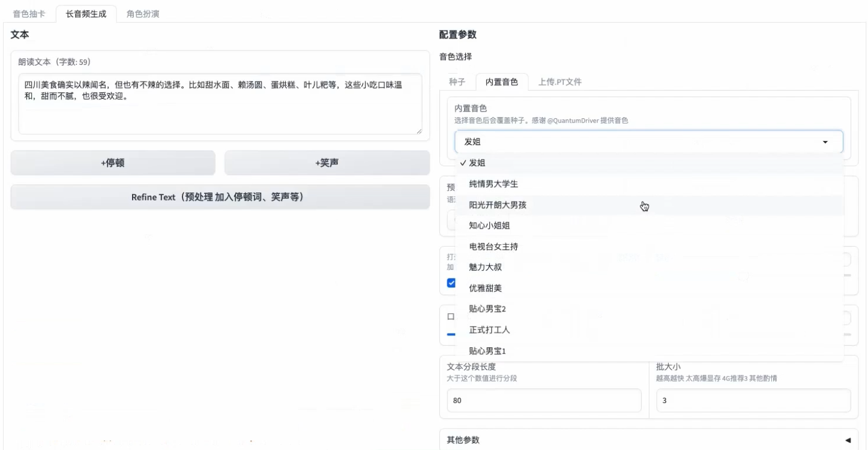Open the 角色扮演 tab
This screenshot has width=868, height=450.
[x=143, y=14]
